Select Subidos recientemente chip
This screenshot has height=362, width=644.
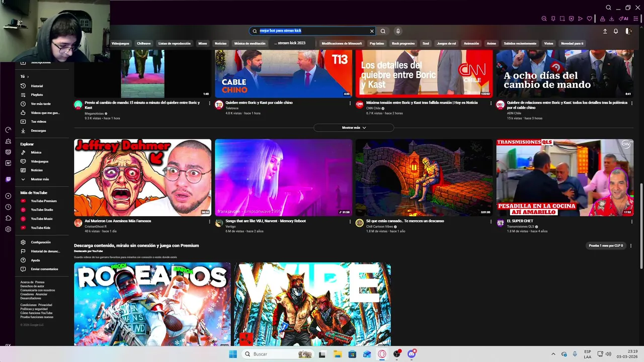point(520,43)
